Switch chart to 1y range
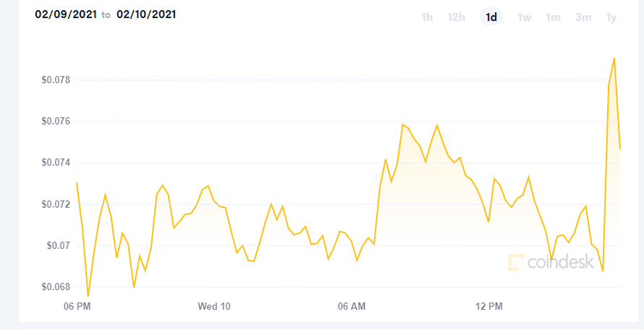 [x=611, y=17]
